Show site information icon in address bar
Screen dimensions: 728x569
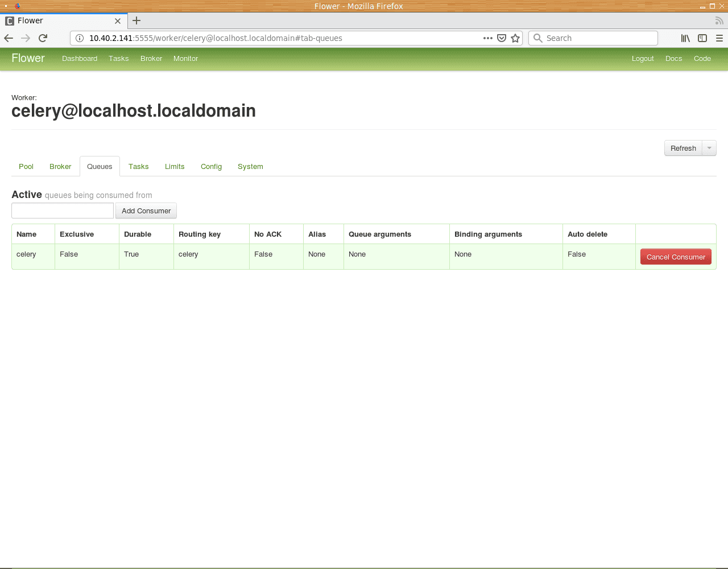coord(80,38)
